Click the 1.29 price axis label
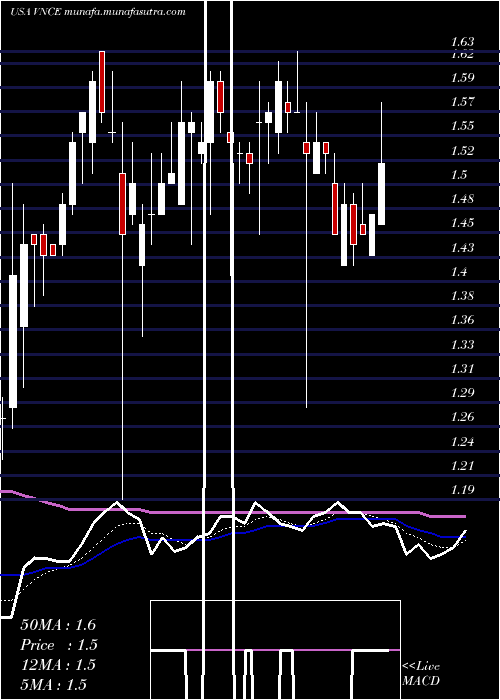Image resolution: width=500 pixels, height=700 pixels. click(x=462, y=392)
